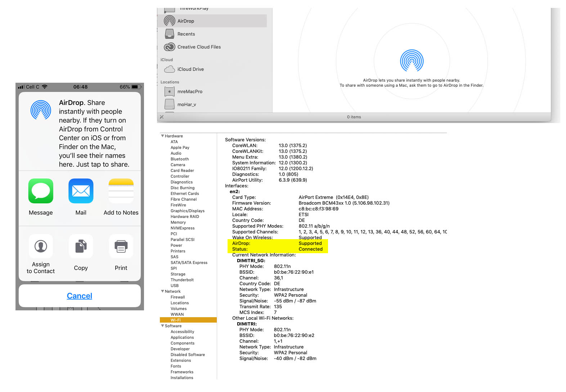Select Locations under Network
Screen dimensions: 566x392
pos(180,303)
